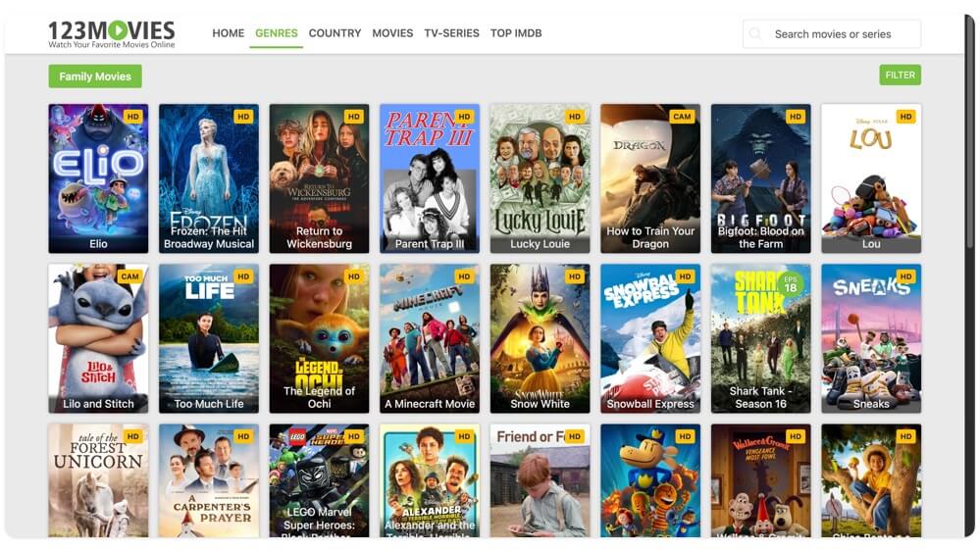Open the LEGO Marvel Super Heroes poster
The width and height of the screenshot is (980, 551).
(320, 480)
